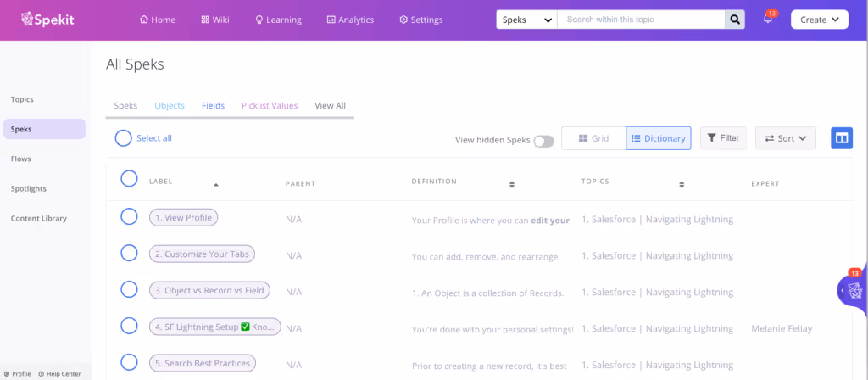The height and width of the screenshot is (380, 868).
Task: Go to Home in top navigation
Action: [x=158, y=20]
